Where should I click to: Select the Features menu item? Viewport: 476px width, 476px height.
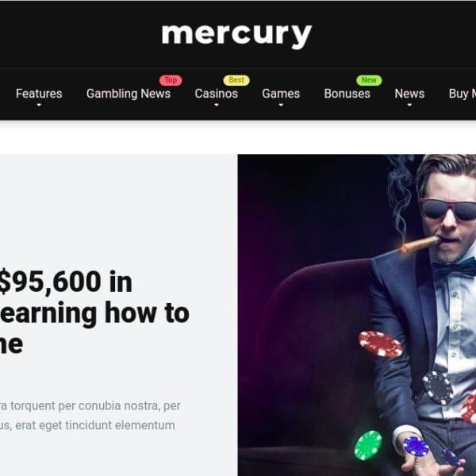(x=39, y=94)
